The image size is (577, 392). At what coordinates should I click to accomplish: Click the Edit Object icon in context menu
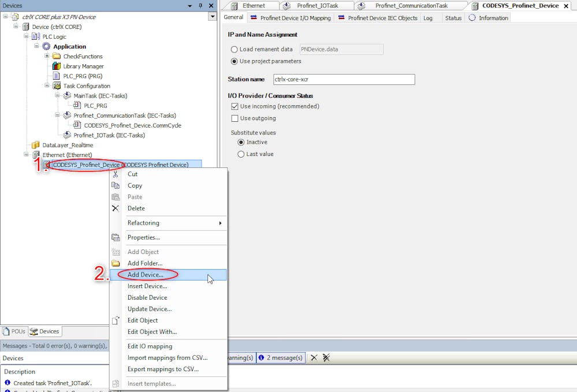click(x=116, y=320)
